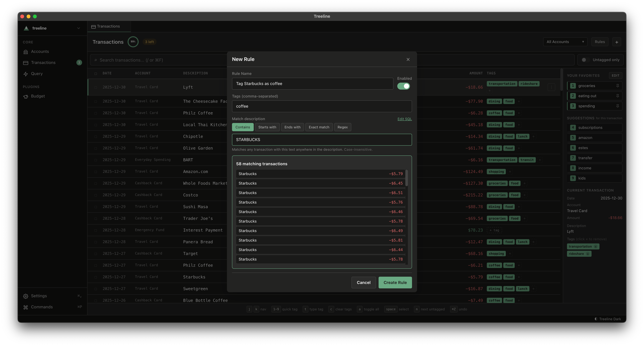Expand the treeline workspace chevron
Image resolution: width=644 pixels, height=346 pixels.
tap(78, 28)
